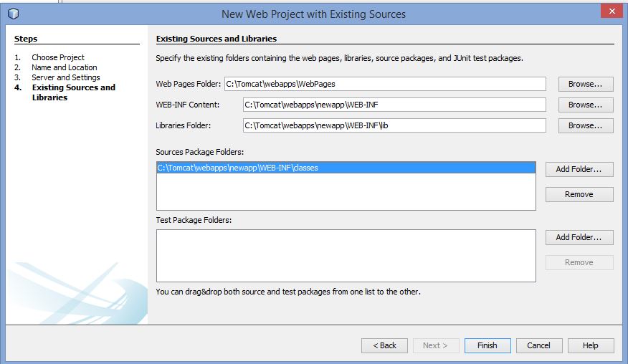Select the WEB-INF\classes source folder entry
The image size is (628, 364).
(x=346, y=168)
